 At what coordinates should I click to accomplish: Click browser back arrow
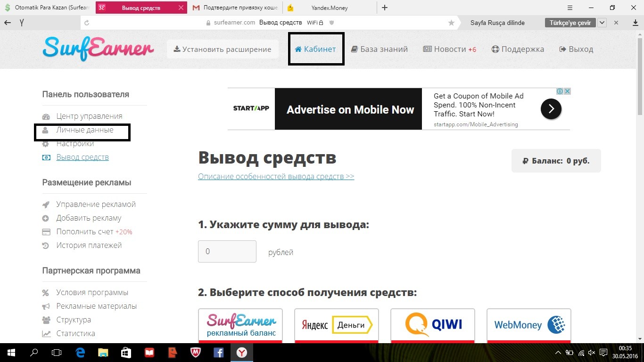tap(7, 22)
